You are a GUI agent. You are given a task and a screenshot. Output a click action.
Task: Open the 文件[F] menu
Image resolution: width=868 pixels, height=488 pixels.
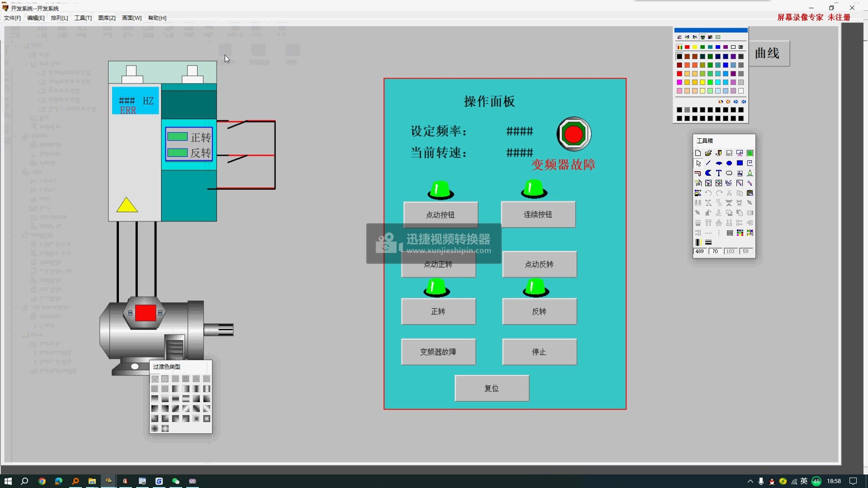tap(12, 18)
